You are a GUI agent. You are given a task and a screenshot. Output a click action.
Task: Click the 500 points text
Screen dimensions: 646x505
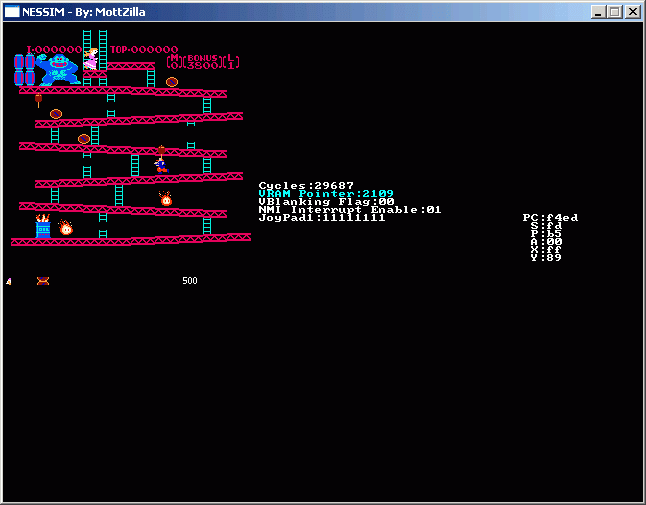(190, 281)
